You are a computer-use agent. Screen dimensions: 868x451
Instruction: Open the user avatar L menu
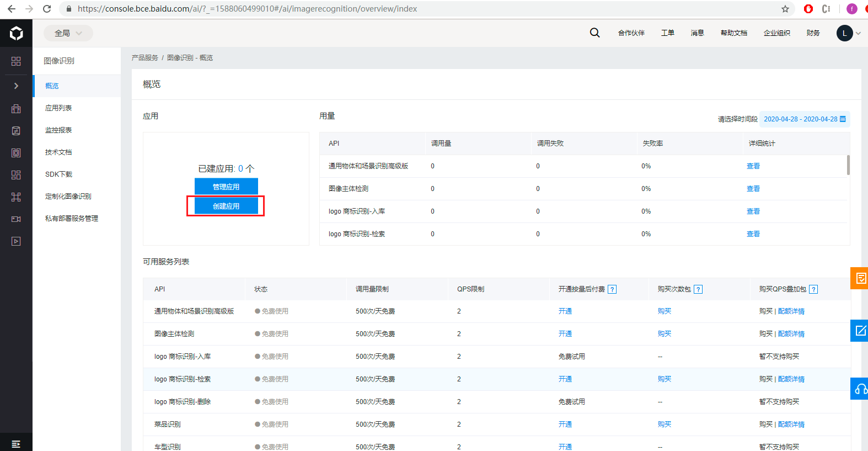(x=844, y=33)
